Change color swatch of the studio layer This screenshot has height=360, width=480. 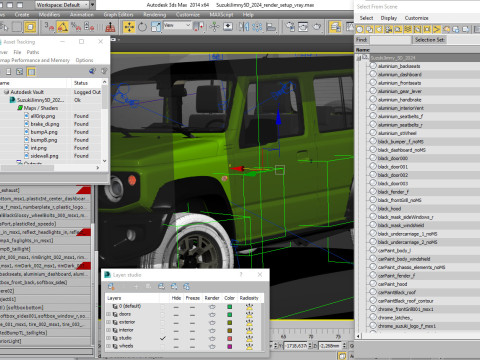[x=230, y=338]
